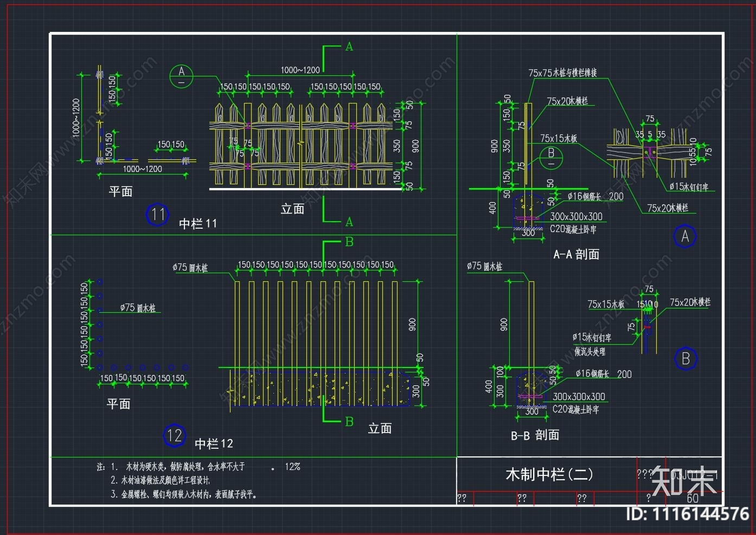
Task: Click the "注:" notes heading
Action: (101, 467)
